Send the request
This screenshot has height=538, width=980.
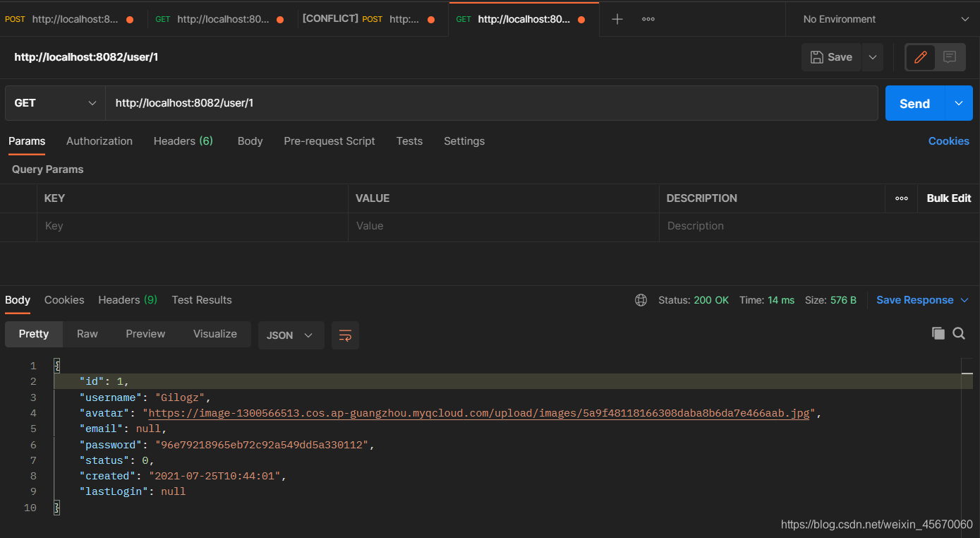pos(914,104)
